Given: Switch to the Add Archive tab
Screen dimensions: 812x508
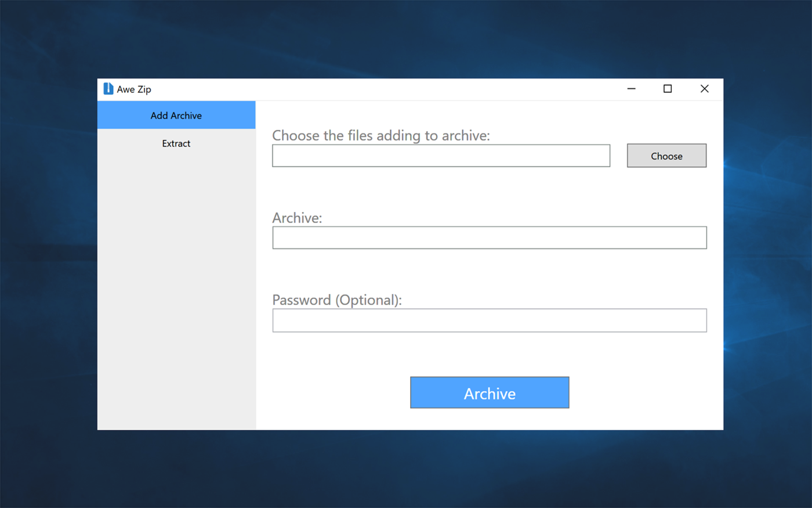Looking at the screenshot, I should pos(176,115).
